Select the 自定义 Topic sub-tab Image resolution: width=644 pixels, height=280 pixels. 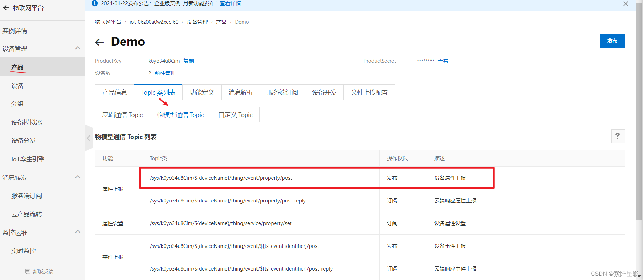tap(236, 115)
